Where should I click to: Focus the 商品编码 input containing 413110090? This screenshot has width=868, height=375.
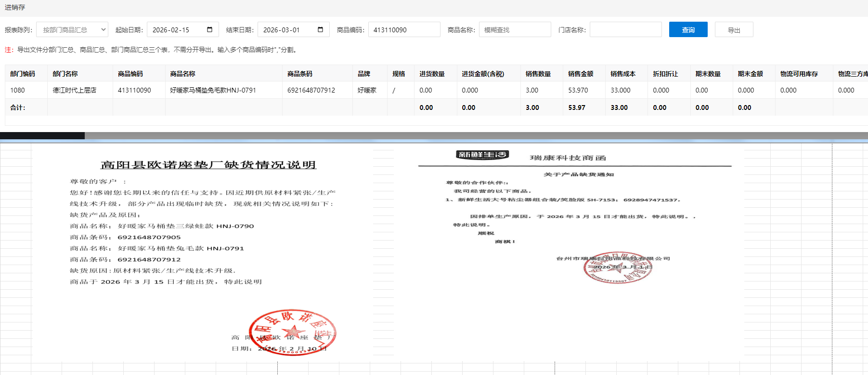pyautogui.click(x=403, y=30)
